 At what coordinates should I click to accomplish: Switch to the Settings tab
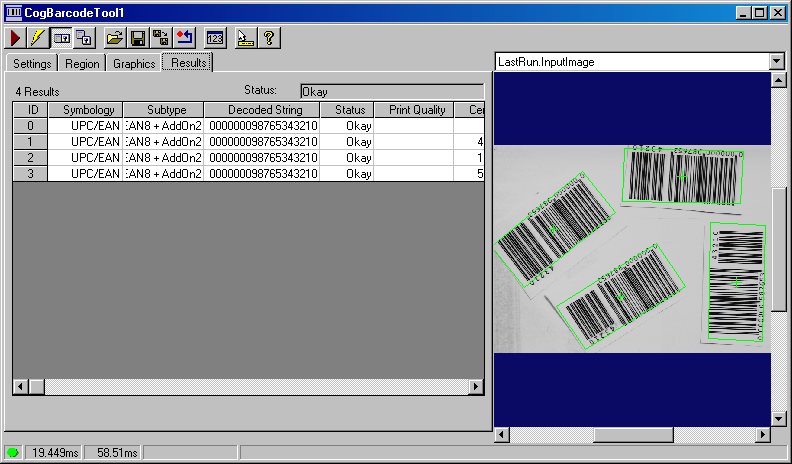[32, 64]
